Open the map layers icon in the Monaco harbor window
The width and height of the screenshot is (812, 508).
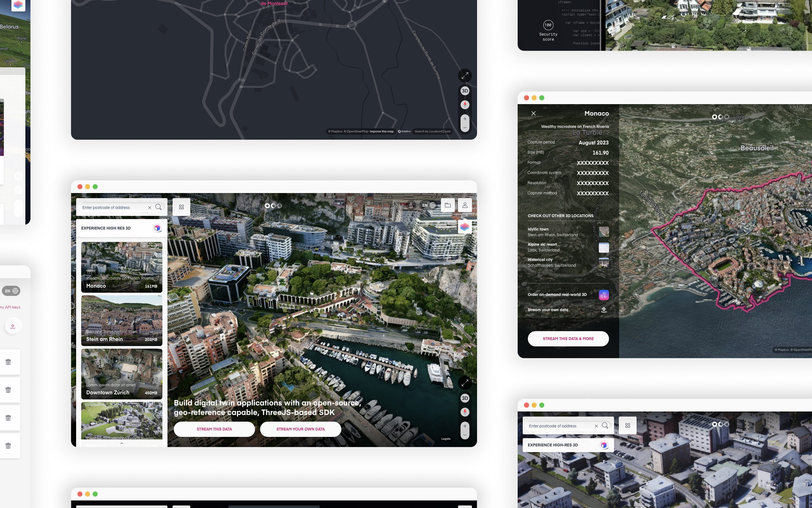point(465,227)
